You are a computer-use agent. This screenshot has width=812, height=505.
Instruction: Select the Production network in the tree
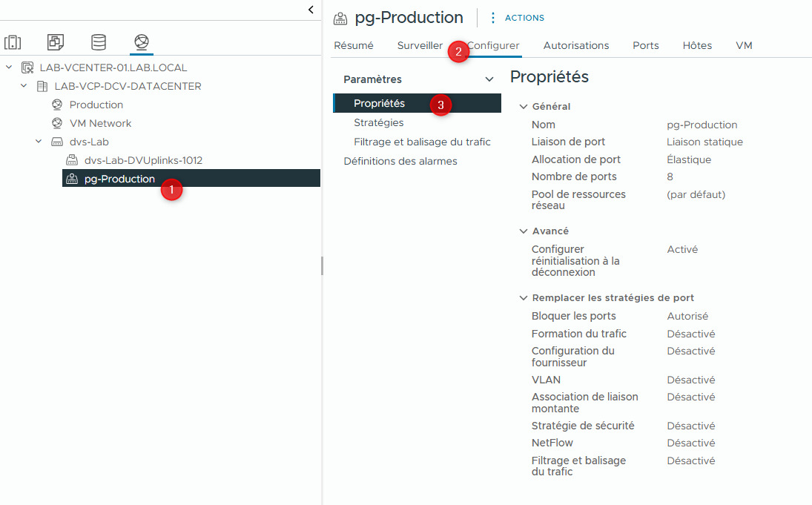coord(96,104)
